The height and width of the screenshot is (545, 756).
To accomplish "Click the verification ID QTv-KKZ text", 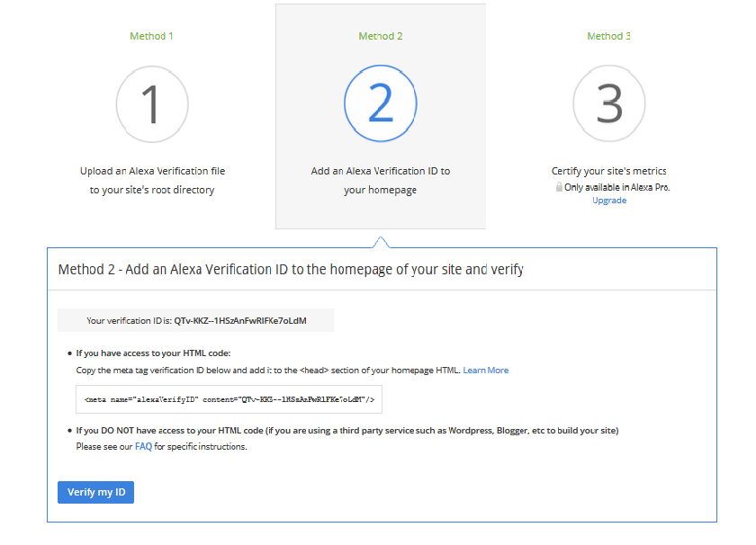I will pyautogui.click(x=240, y=320).
